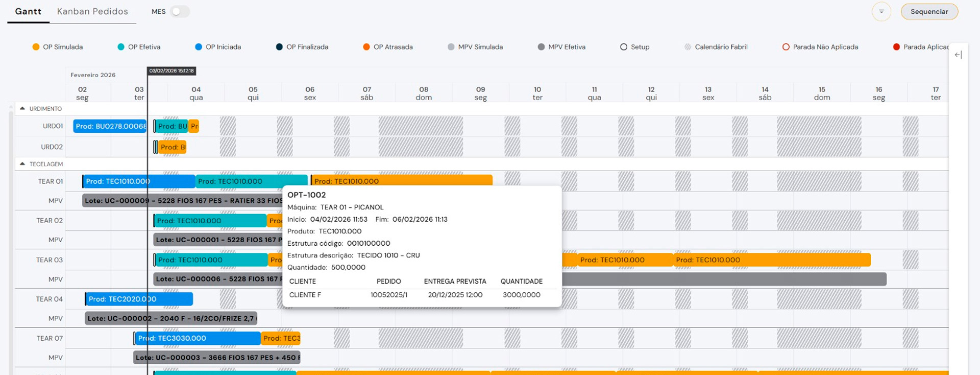Collapse the side panel arrow icon
The image size is (980, 375).
pos(958,55)
